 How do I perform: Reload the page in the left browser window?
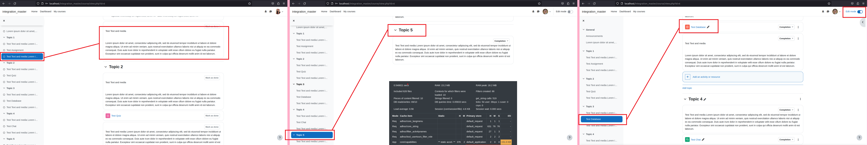coord(15,3)
